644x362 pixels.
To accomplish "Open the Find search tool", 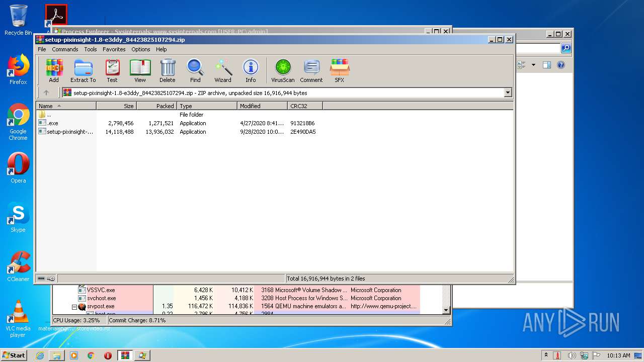I will (x=195, y=70).
